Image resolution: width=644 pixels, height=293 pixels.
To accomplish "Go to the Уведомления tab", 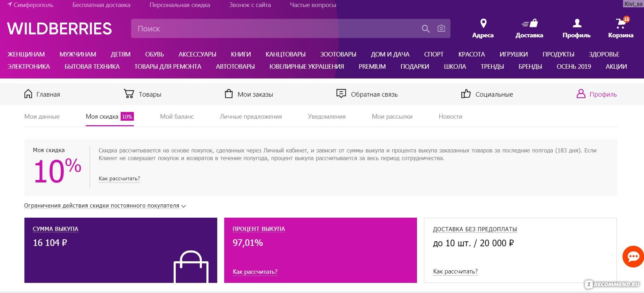I will [327, 117].
